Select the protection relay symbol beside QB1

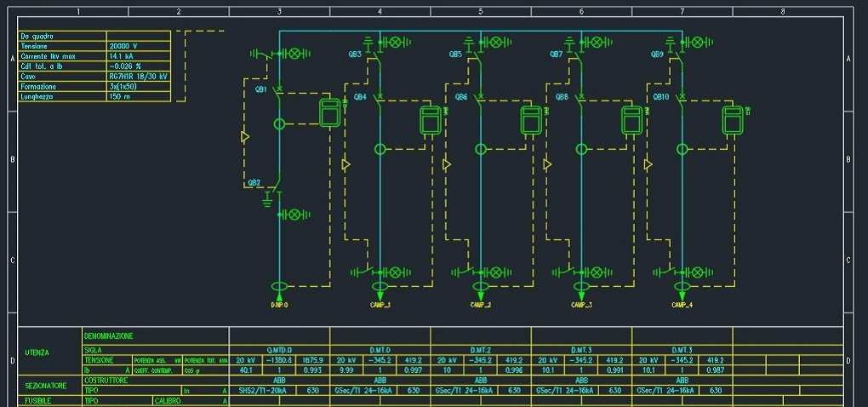click(329, 113)
